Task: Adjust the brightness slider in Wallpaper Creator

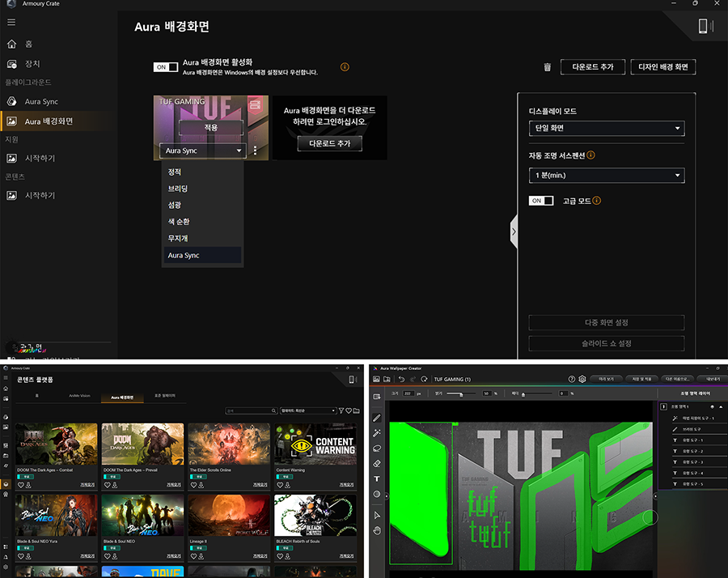Action: pos(460,394)
